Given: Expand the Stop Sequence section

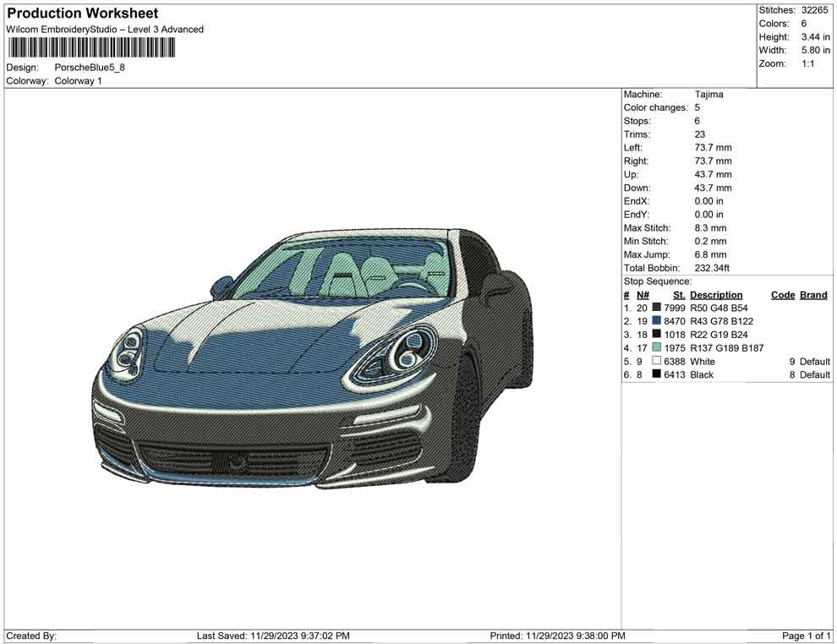Looking at the screenshot, I should [x=657, y=281].
